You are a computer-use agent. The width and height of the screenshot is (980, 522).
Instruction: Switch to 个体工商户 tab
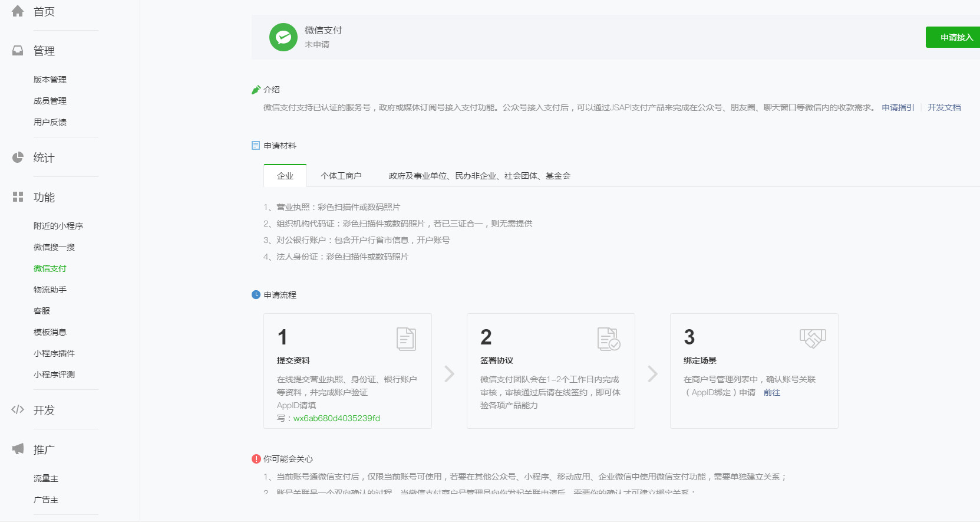(x=341, y=176)
